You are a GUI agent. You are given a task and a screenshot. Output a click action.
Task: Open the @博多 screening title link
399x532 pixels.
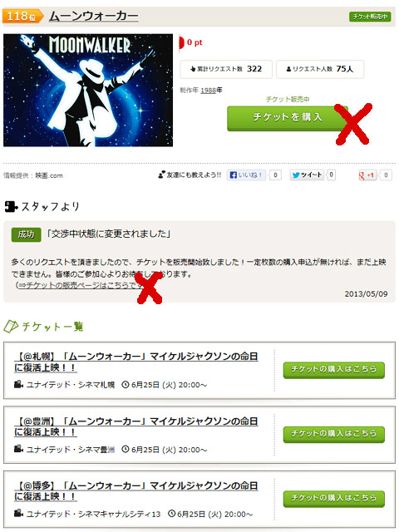pos(136,490)
